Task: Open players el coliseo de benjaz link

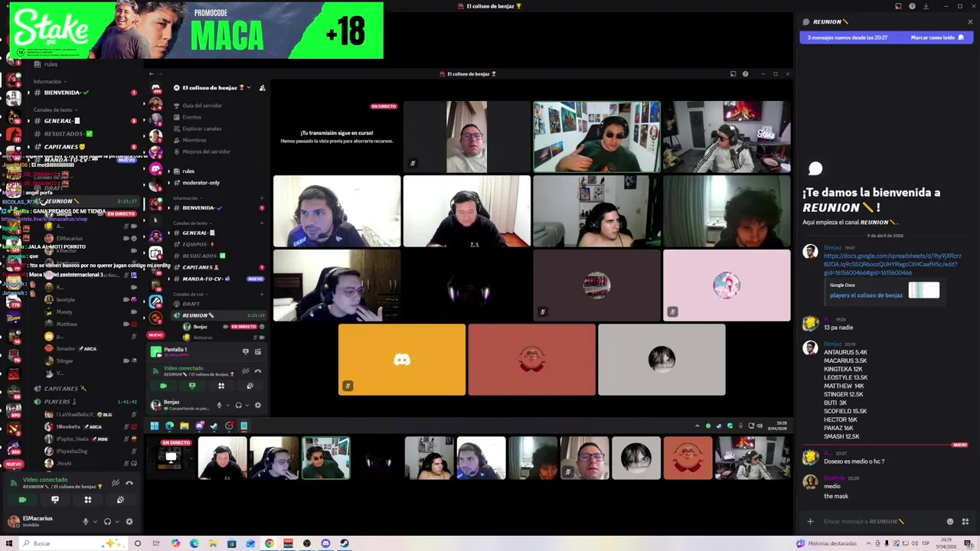Action: tap(866, 295)
